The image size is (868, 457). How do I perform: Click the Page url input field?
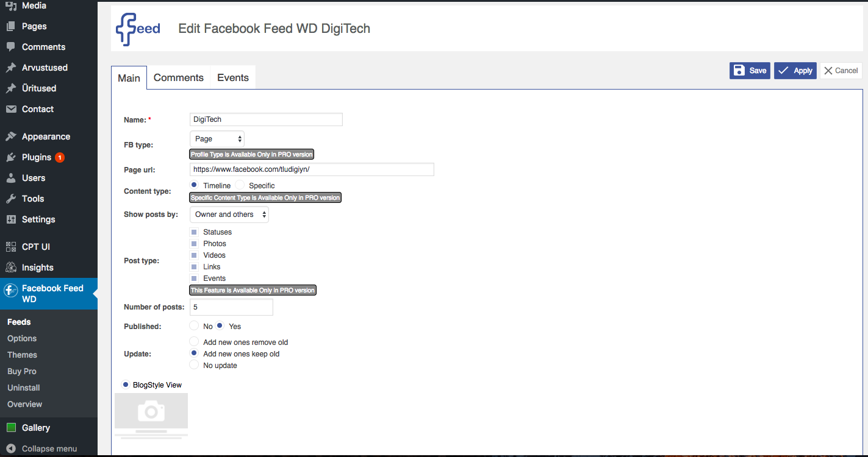[312, 169]
